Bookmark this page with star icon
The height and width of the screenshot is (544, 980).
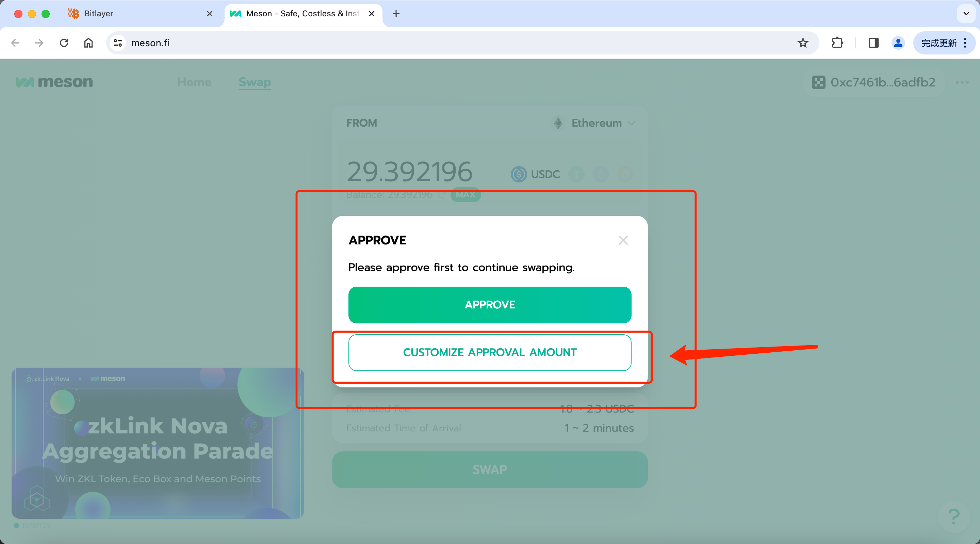[x=803, y=43]
